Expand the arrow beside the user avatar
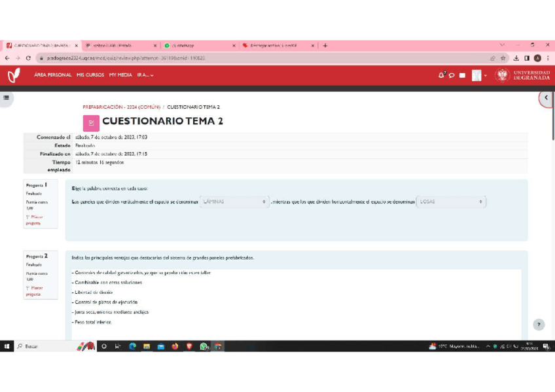The image size is (555, 392). pos(485,75)
